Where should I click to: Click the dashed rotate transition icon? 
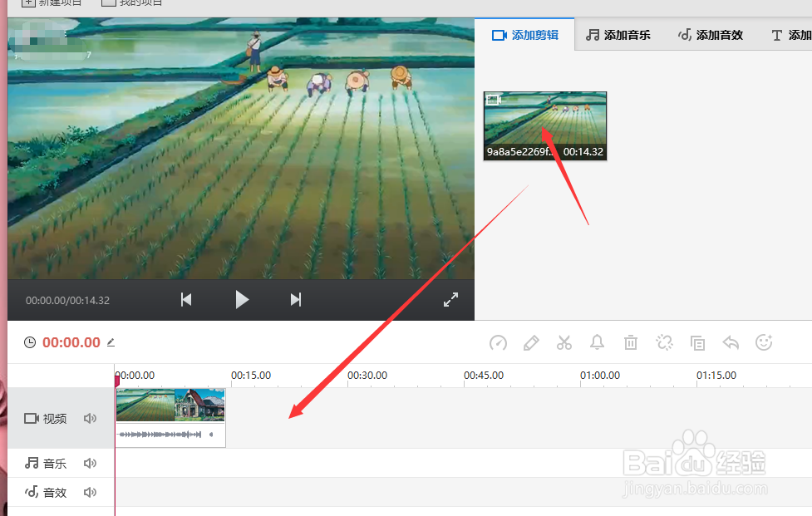point(664,342)
